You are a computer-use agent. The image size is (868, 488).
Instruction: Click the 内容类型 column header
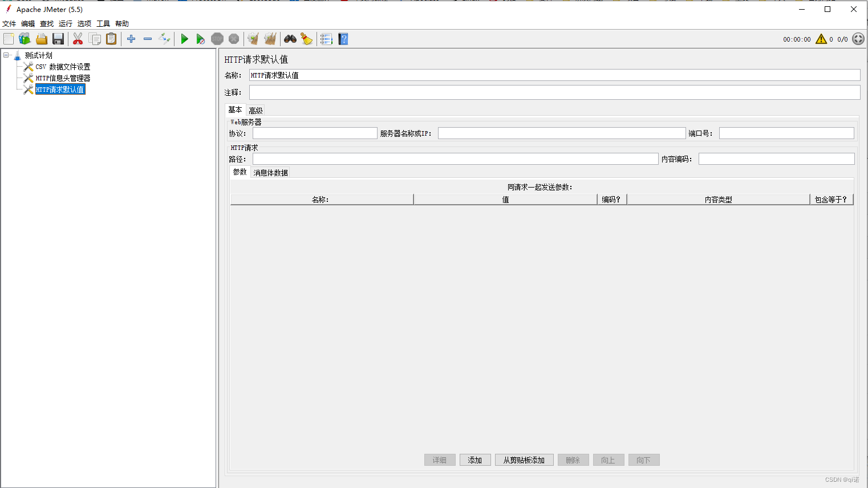719,200
